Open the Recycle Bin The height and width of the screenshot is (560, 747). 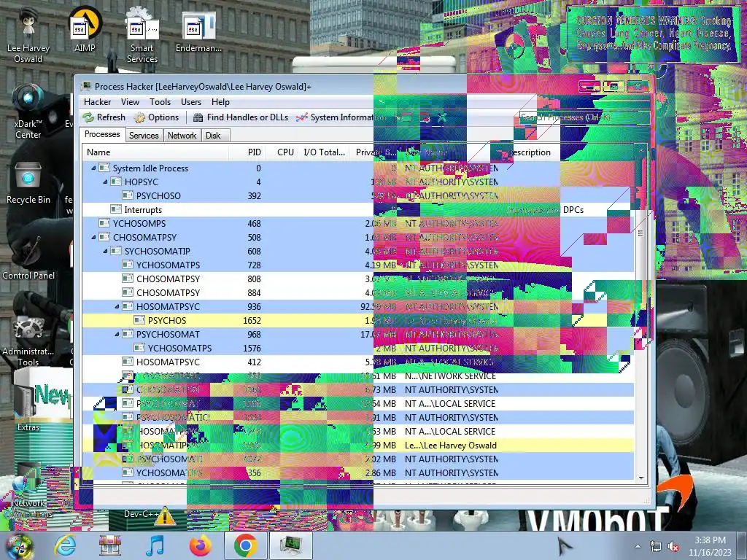point(28,183)
